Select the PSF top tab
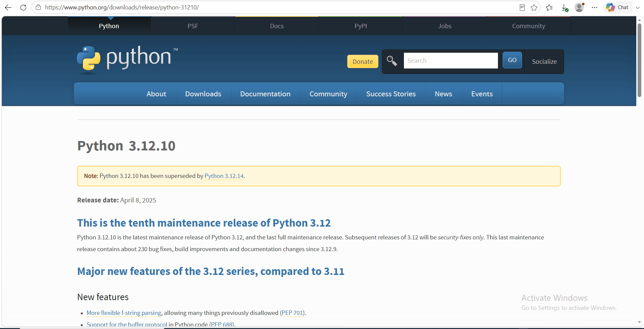The image size is (644, 329). pyautogui.click(x=193, y=26)
